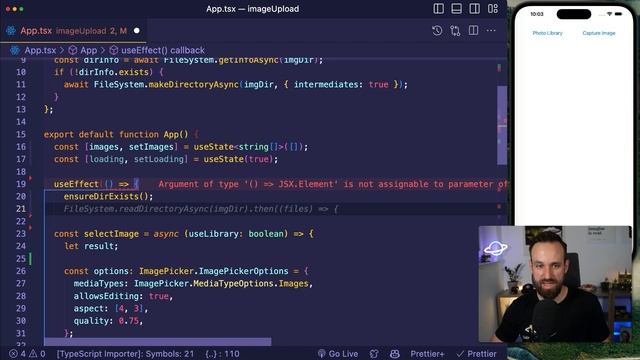Click ImagePickerOptions type on line 26
The width and height of the screenshot is (640, 360).
pyautogui.click(x=243, y=271)
